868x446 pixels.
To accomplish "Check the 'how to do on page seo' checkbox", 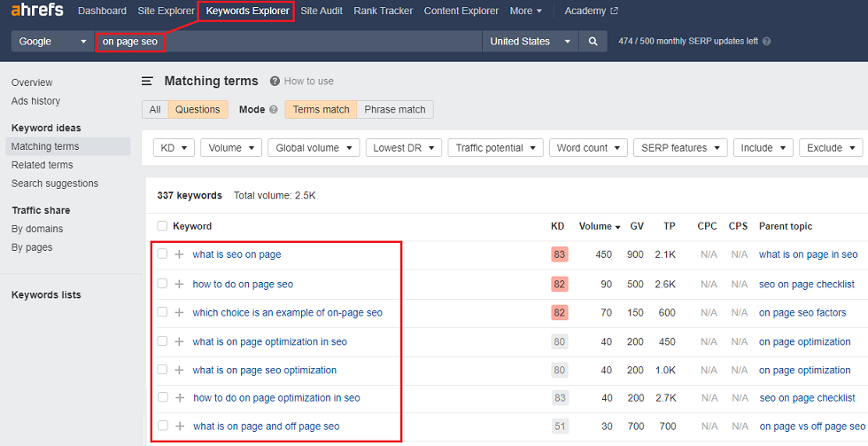I will (162, 284).
